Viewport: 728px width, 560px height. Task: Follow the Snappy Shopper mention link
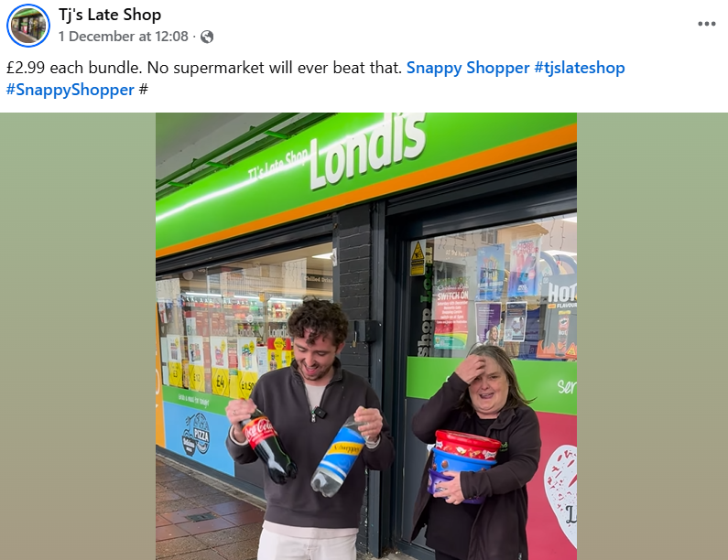468,68
